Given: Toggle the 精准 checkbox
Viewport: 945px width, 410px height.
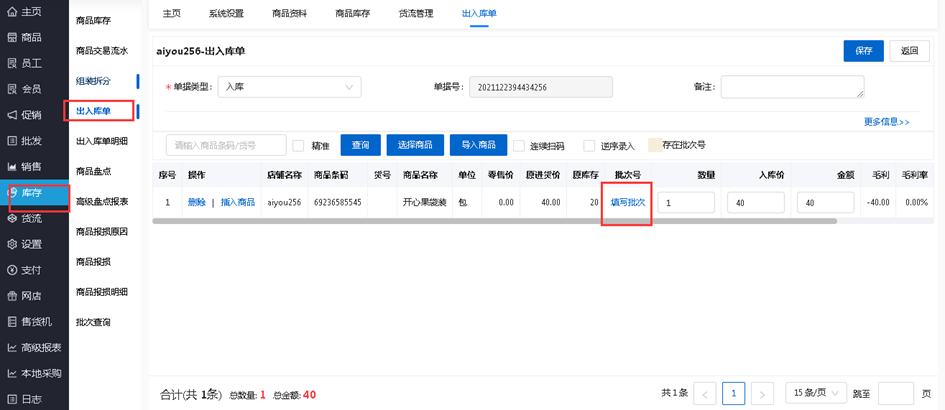Looking at the screenshot, I should click(x=298, y=145).
